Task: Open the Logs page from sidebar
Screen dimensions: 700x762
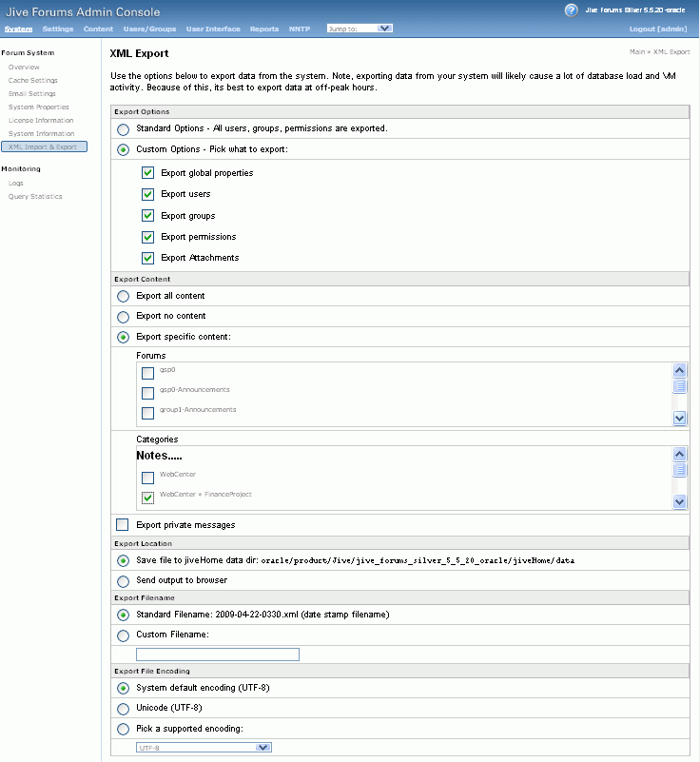Action: pos(16,182)
